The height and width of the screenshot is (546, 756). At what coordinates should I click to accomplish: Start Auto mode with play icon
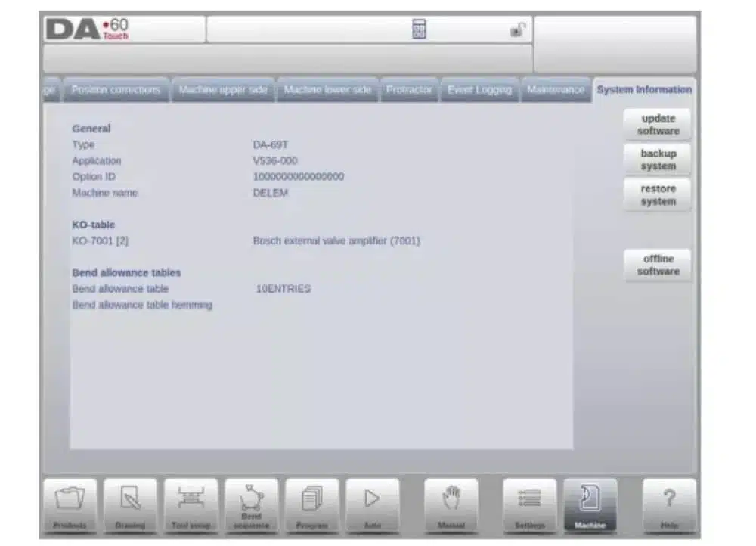tap(372, 506)
